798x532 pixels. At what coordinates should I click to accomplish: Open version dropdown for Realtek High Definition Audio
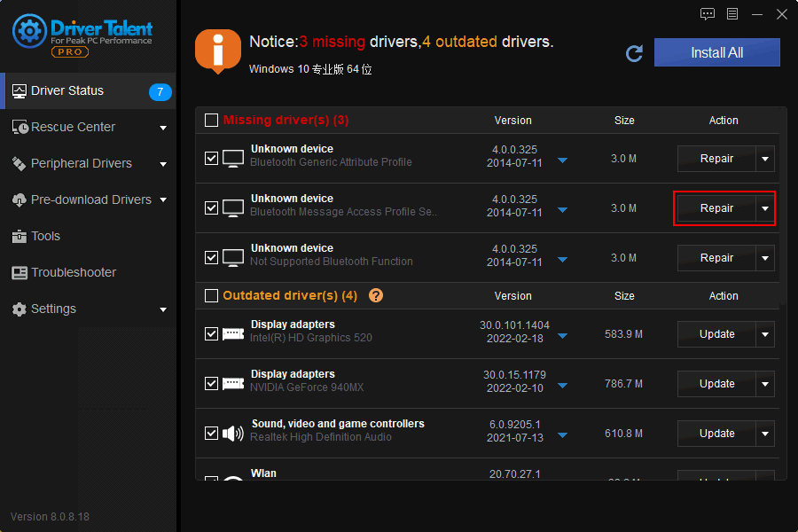click(562, 435)
